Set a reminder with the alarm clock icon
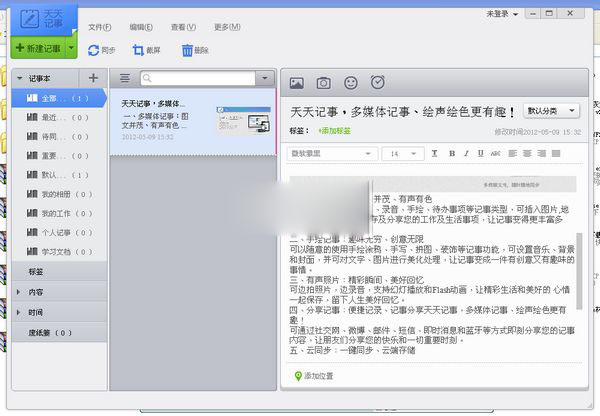This screenshot has width=600, height=416. (x=377, y=83)
